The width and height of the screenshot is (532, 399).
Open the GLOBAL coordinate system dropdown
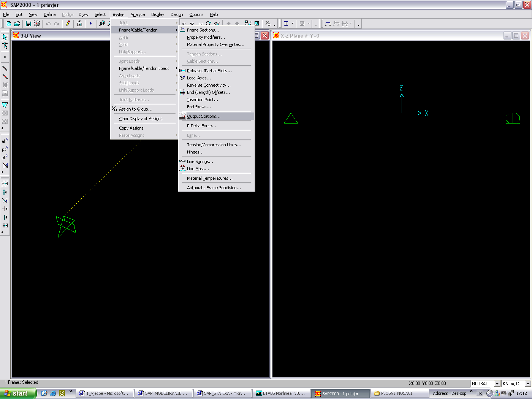[497, 384]
